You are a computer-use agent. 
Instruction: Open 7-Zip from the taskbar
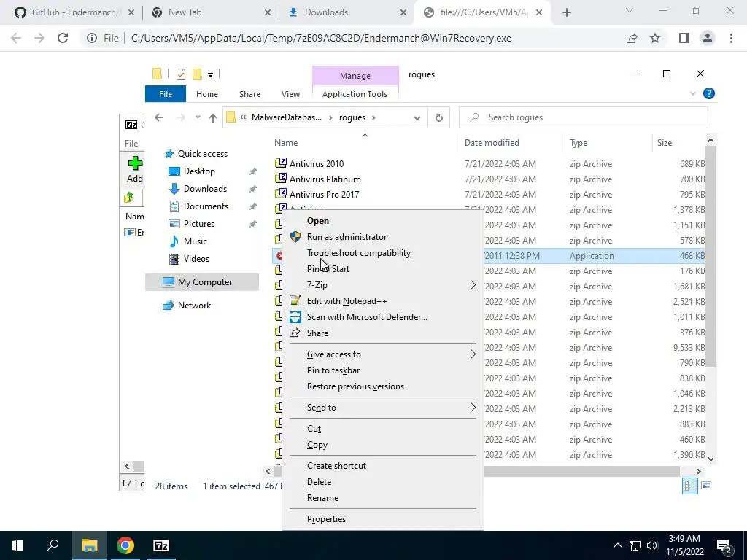[x=160, y=545]
